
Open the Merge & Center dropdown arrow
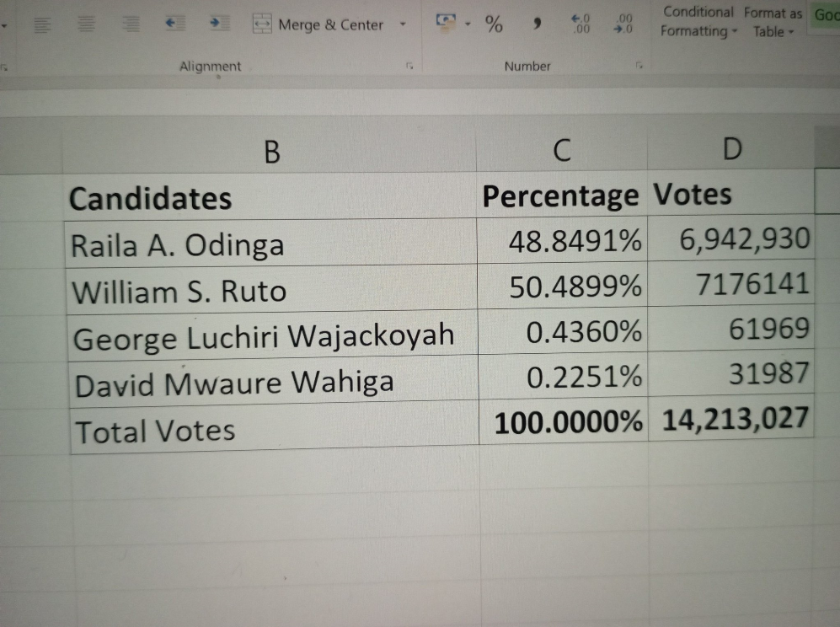[x=403, y=24]
